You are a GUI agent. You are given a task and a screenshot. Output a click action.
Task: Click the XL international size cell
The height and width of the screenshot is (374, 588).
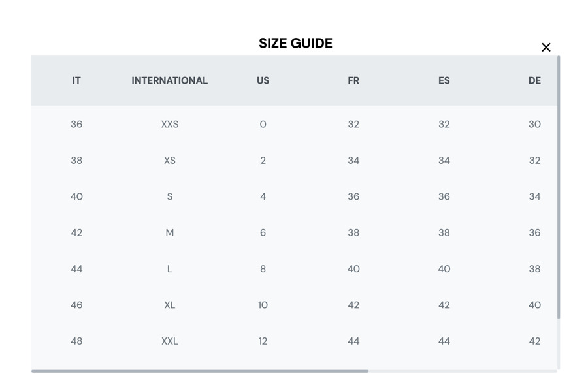coord(170,305)
